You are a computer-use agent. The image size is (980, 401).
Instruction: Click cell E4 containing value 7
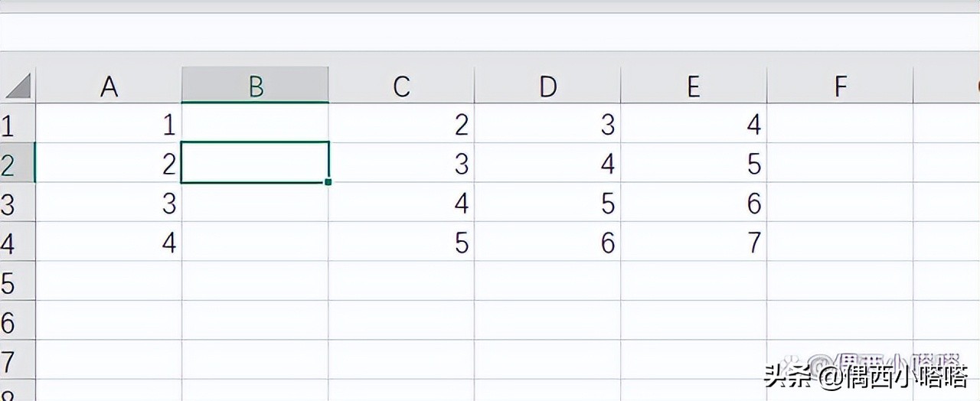(694, 243)
